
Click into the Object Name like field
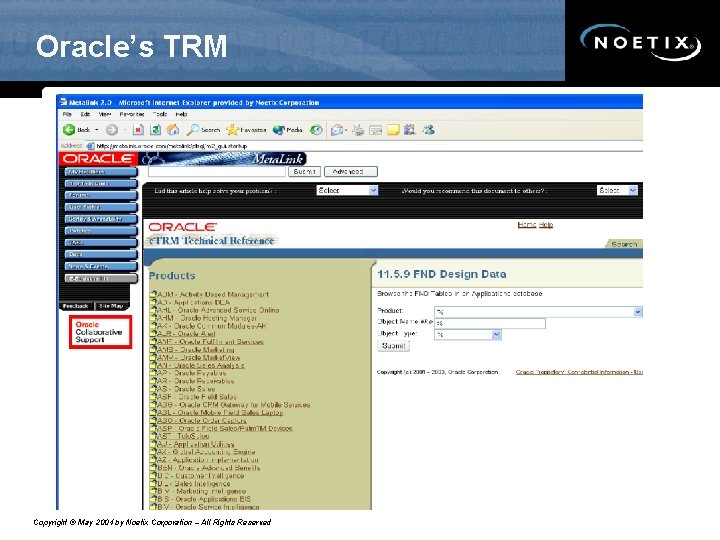(x=490, y=323)
